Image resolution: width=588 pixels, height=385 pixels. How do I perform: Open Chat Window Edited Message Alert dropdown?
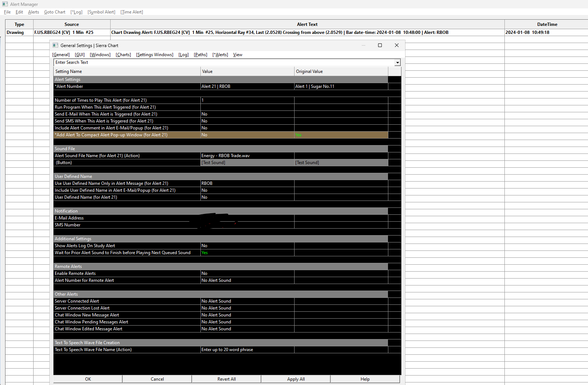(x=247, y=329)
